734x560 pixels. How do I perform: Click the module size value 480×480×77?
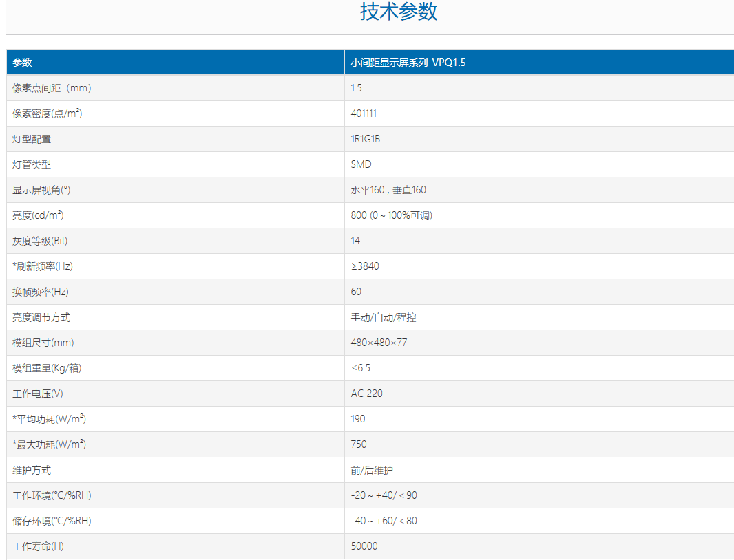[379, 343]
